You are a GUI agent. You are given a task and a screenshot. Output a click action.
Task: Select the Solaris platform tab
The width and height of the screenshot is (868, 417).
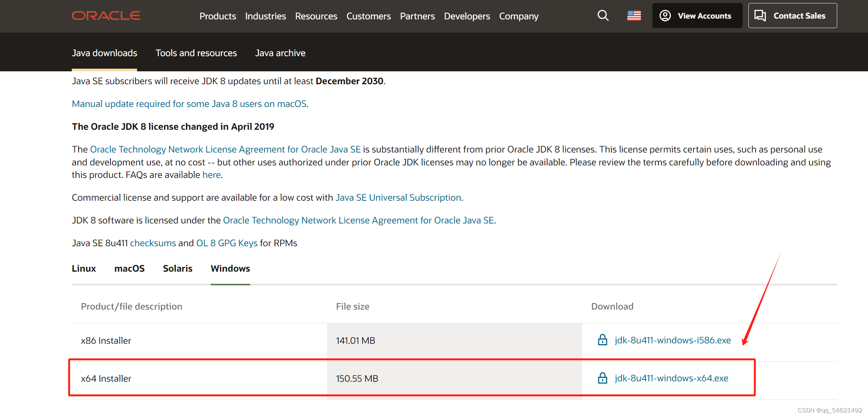178,268
